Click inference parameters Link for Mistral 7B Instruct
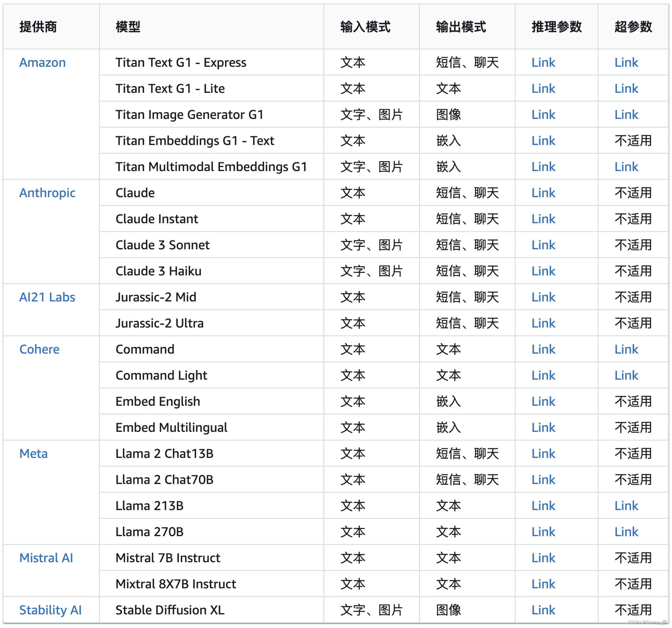This screenshot has width=672, height=628. (543, 558)
